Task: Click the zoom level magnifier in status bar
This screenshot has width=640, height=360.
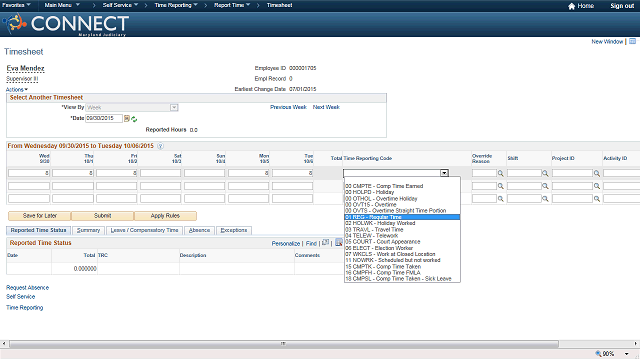Action: point(598,353)
